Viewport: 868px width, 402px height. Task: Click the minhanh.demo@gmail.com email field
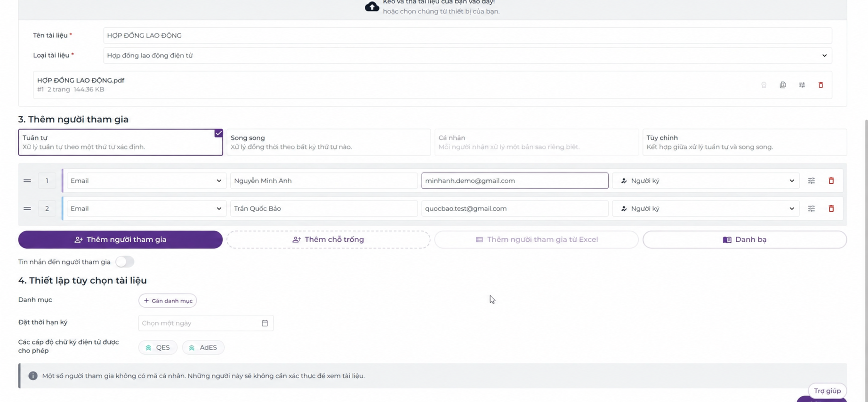pos(515,180)
